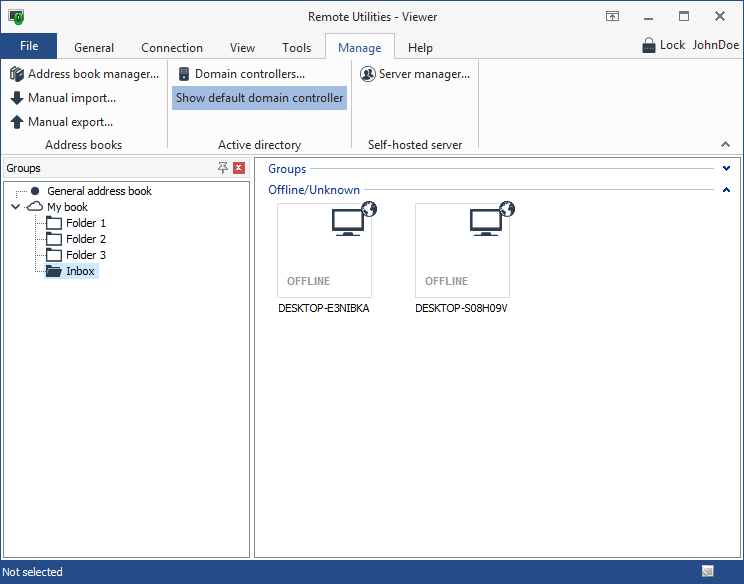Click the Remote Utilities app icon
This screenshot has width=744, height=584.
pyautogui.click(x=16, y=17)
